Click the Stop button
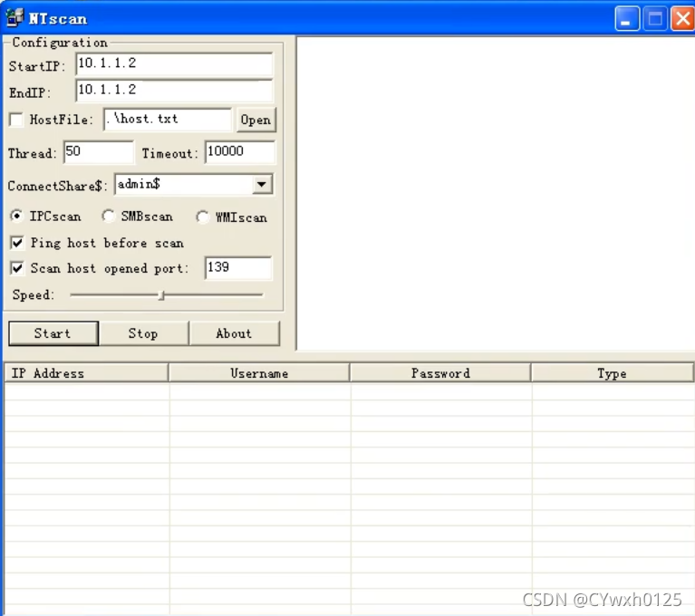Viewport: 695px width, 616px height. point(143,333)
